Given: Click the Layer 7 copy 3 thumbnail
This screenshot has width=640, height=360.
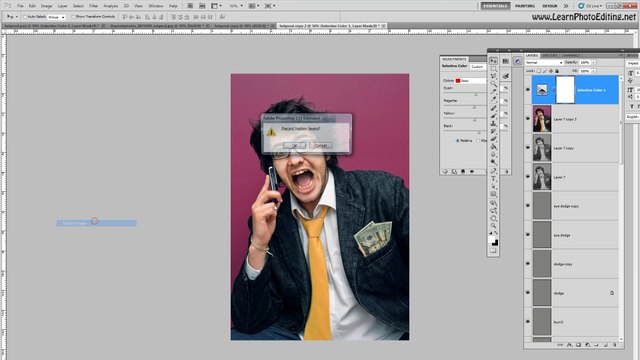Looking at the screenshot, I should click(542, 119).
